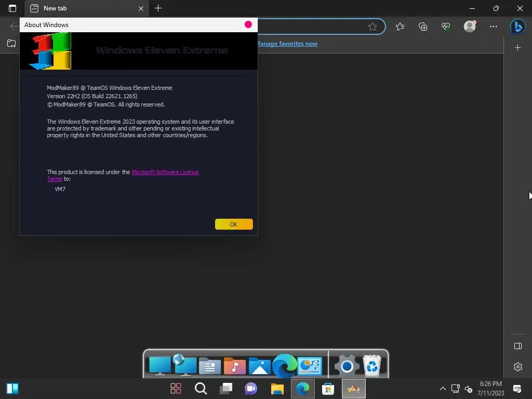
Task: Open File Explorer on taskbar
Action: point(277,389)
